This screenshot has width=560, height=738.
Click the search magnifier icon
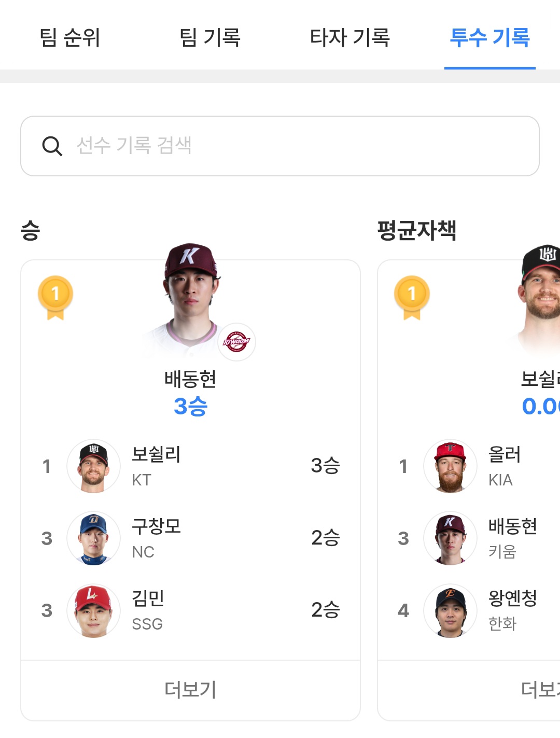coord(52,146)
